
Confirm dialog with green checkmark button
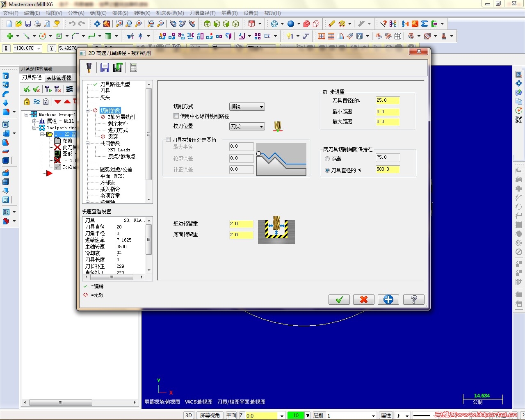click(x=339, y=299)
